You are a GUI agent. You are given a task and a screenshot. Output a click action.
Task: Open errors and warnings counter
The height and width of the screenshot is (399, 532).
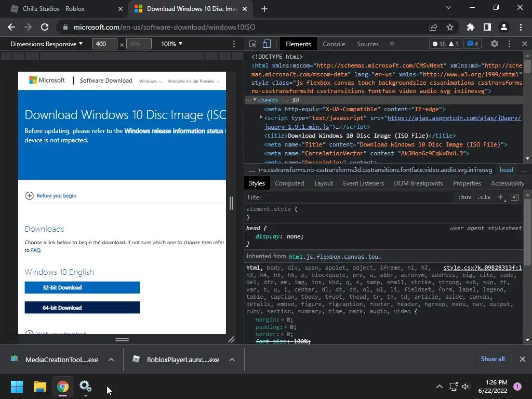445,44
